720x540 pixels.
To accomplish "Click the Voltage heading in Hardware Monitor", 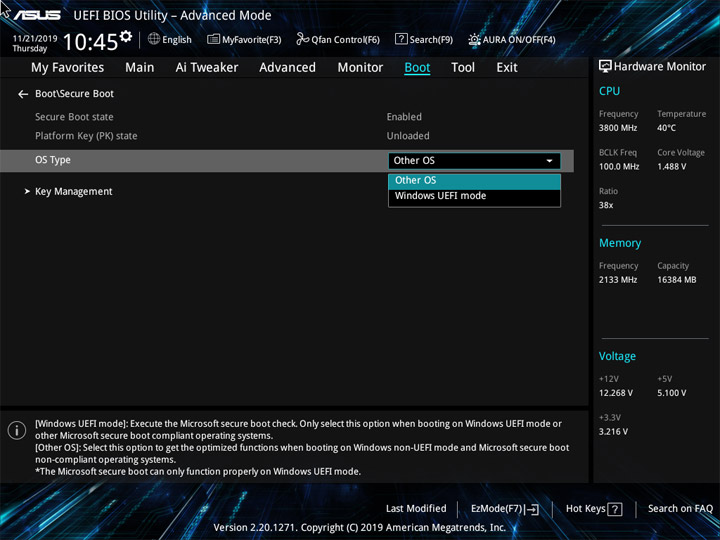I will 617,356.
